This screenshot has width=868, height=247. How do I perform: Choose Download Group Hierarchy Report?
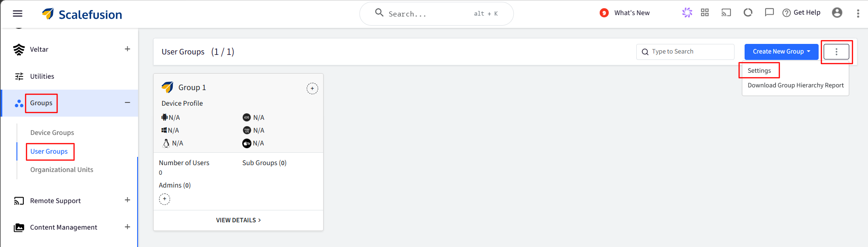click(x=795, y=85)
